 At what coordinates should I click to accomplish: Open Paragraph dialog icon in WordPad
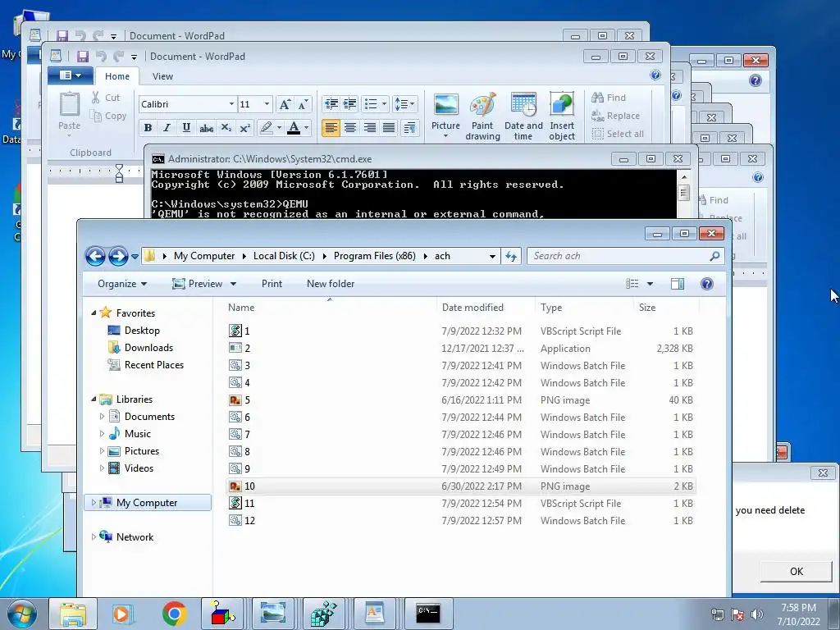[409, 127]
